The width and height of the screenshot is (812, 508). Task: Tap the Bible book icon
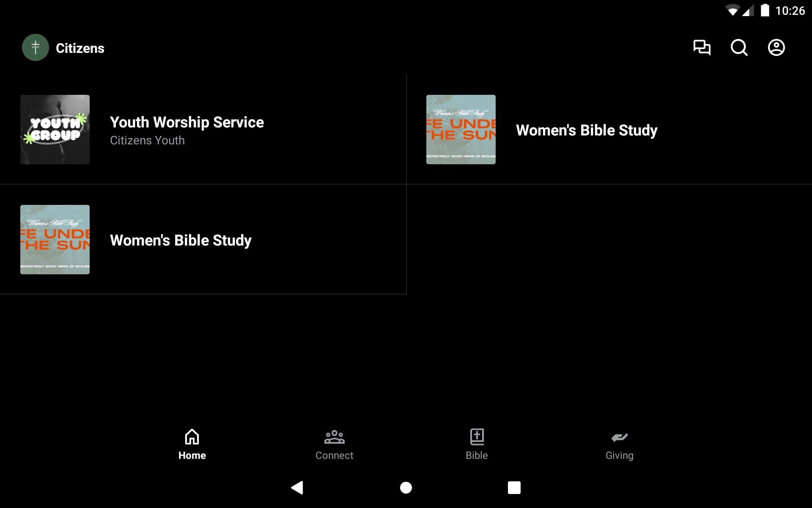click(477, 436)
